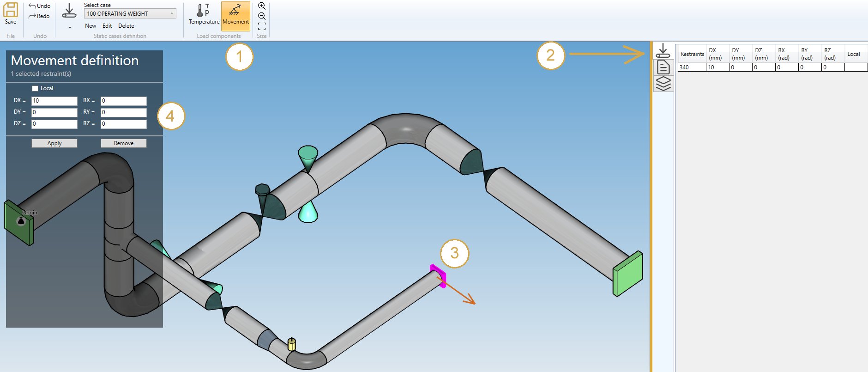Click the fit-to-view size icon
The height and width of the screenshot is (372, 868).
click(x=262, y=26)
